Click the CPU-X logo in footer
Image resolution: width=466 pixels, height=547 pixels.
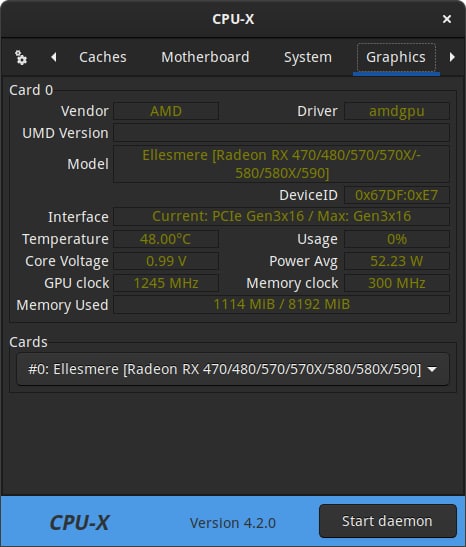tap(80, 523)
